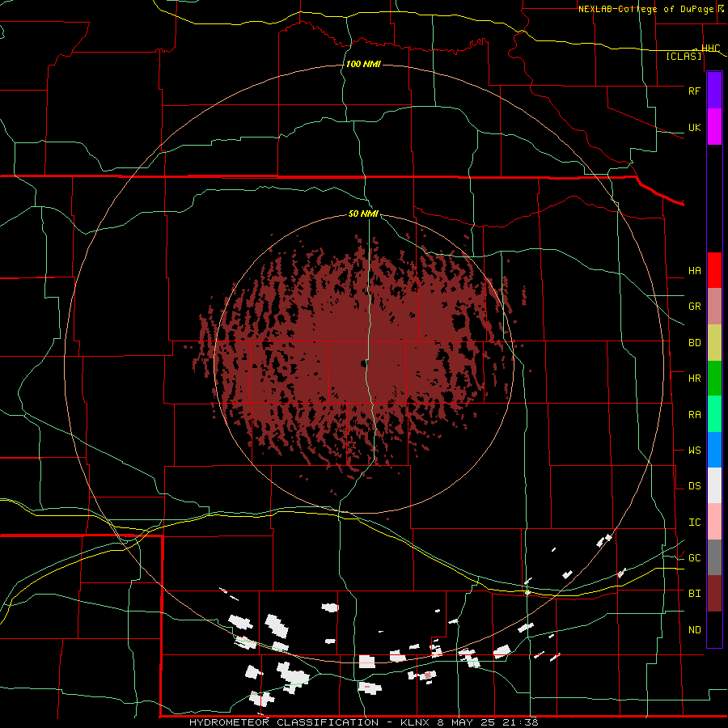Viewport: 728px width, 728px height.
Task: Click the 'GR' legend label
Action: [694, 307]
